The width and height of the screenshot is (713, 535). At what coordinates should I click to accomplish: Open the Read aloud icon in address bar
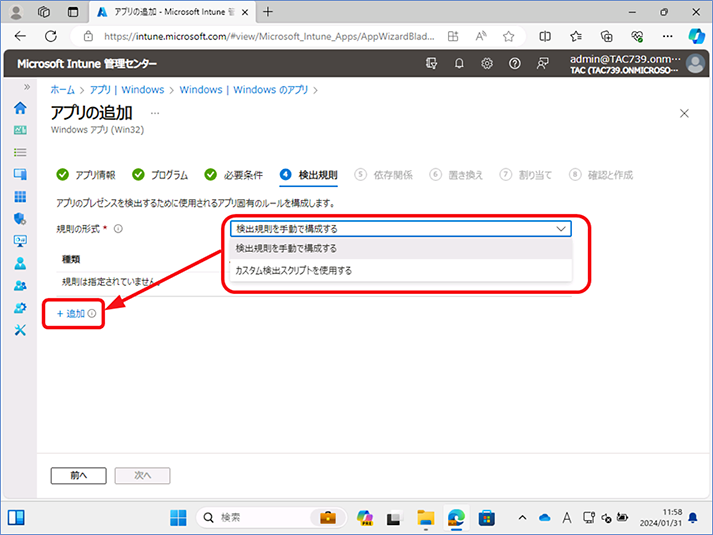click(481, 36)
